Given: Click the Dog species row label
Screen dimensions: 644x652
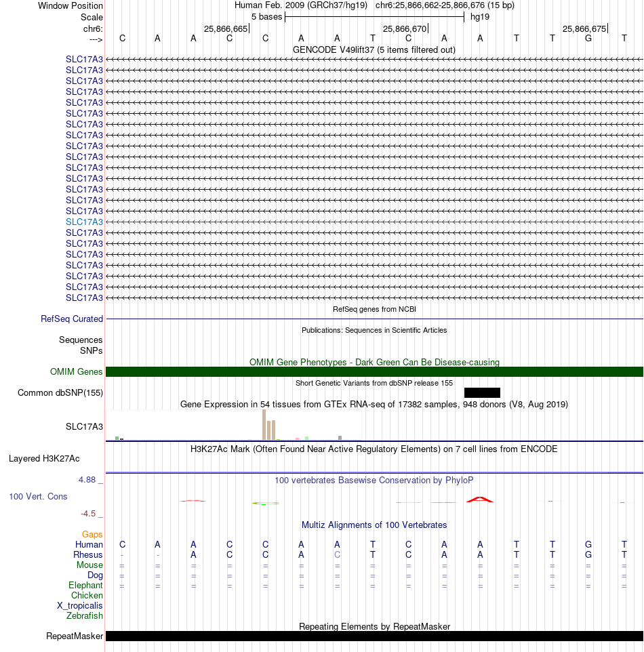Looking at the screenshot, I should pyautogui.click(x=96, y=575).
